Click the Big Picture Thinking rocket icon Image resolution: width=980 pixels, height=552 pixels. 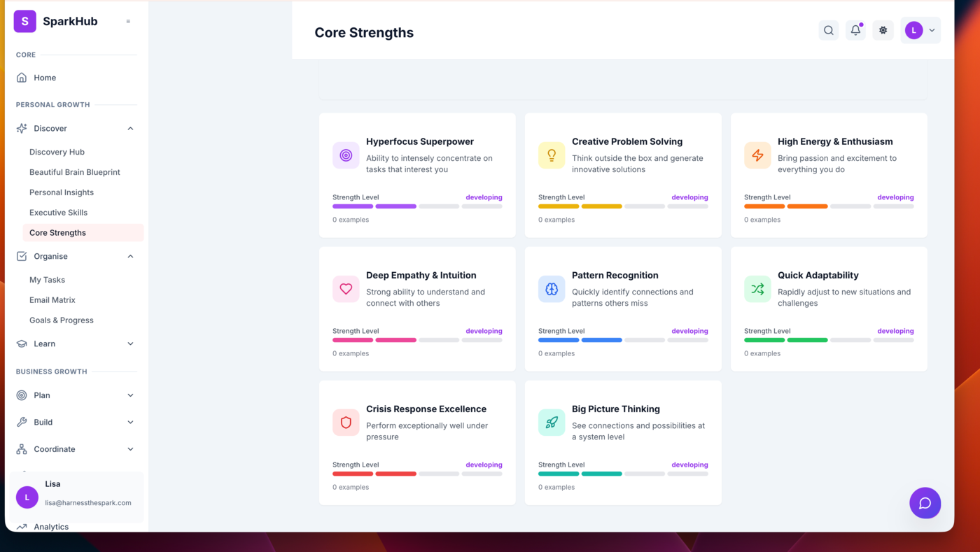coord(552,423)
